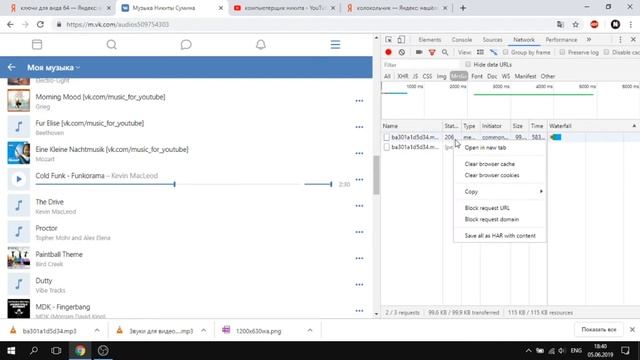The image size is (640, 360).
Task: Tick the Hide data URLs checkbox
Action: click(468, 64)
